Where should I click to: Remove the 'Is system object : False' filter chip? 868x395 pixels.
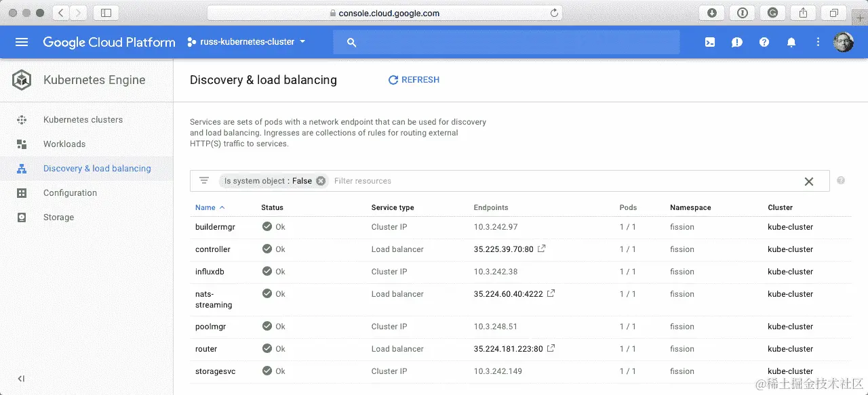321,181
